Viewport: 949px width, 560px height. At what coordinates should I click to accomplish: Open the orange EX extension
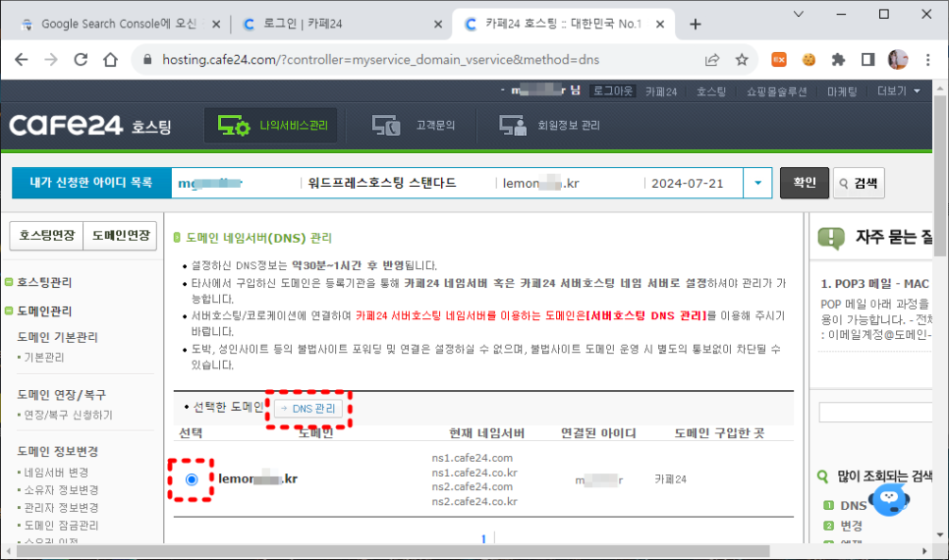coord(779,59)
